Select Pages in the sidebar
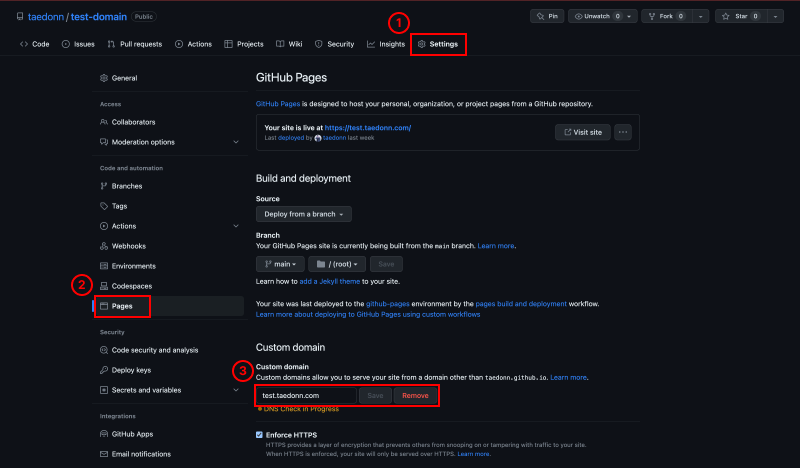This screenshot has height=468, width=800. pos(168,306)
